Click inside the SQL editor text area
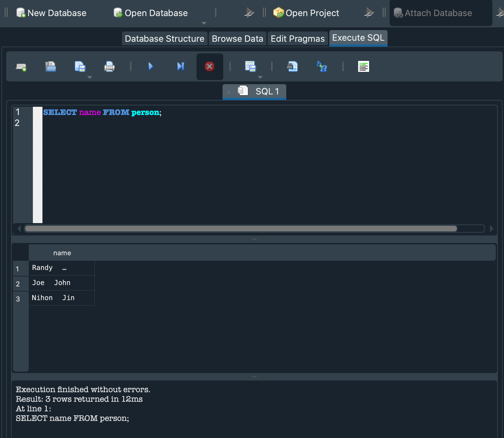The image size is (504, 438). [269, 164]
